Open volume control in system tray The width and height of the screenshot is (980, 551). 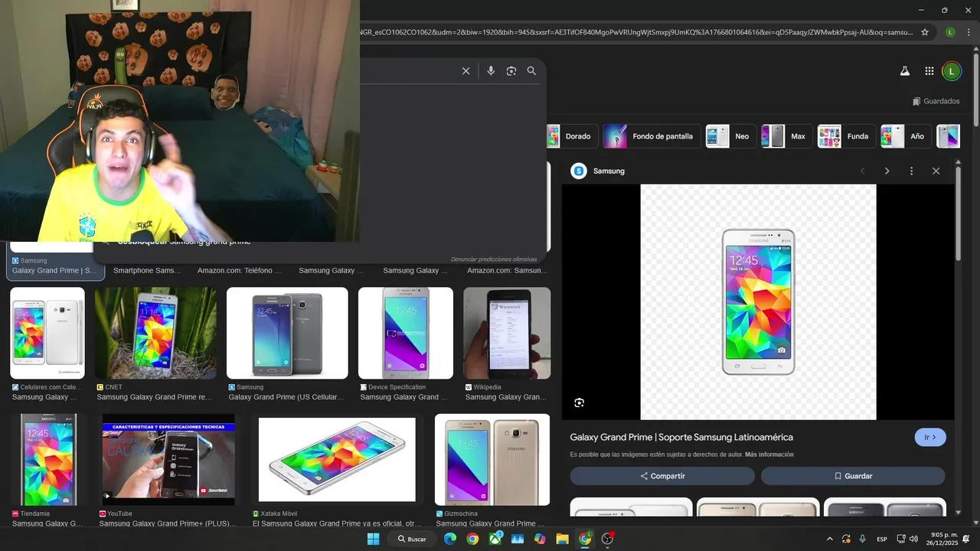(x=913, y=540)
